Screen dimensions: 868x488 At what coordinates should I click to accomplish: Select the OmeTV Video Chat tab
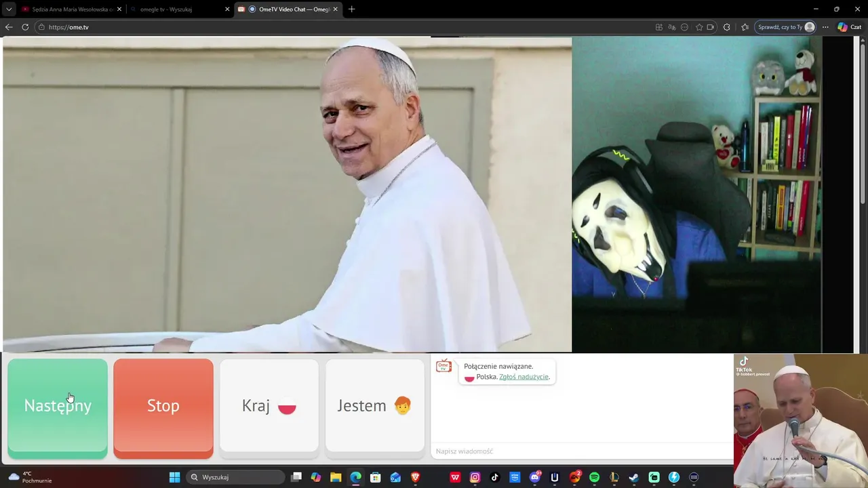coord(288,9)
